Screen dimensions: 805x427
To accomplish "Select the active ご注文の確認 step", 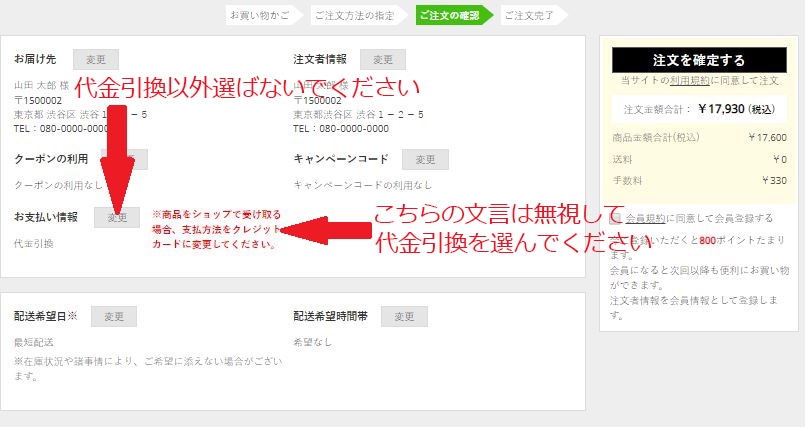I will tap(450, 15).
